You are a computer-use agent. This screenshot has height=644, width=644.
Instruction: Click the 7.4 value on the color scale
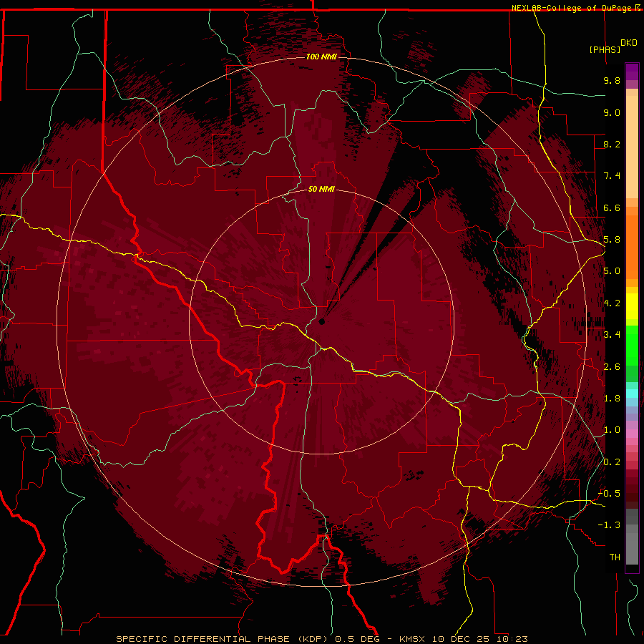(x=612, y=176)
